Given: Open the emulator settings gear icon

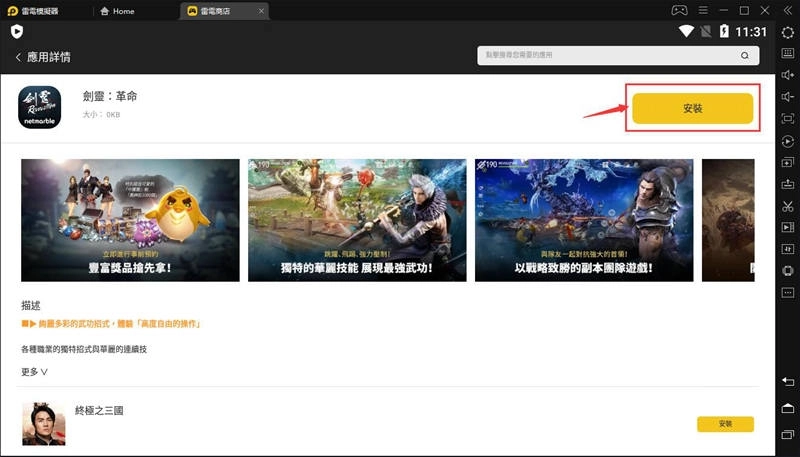Looking at the screenshot, I should coord(788,32).
